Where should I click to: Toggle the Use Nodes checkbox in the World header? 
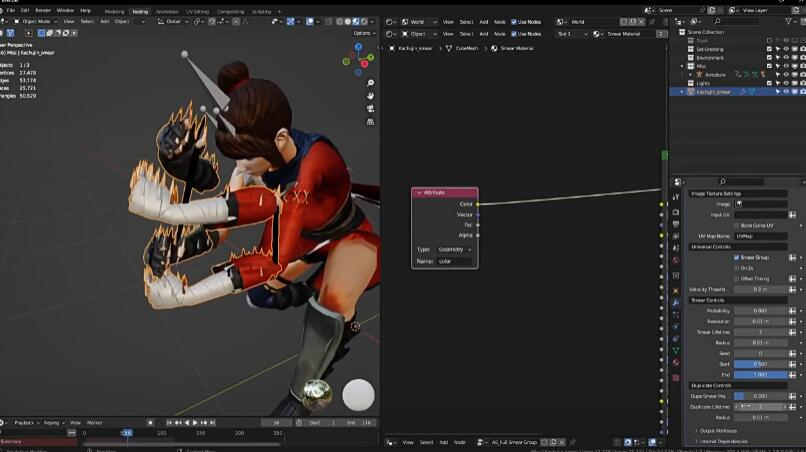click(x=514, y=20)
